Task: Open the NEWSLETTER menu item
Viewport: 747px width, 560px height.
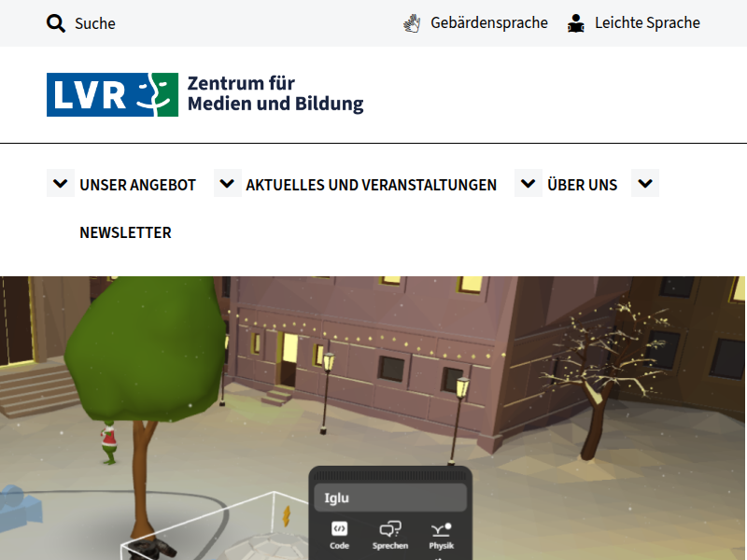Action: pyautogui.click(x=125, y=232)
